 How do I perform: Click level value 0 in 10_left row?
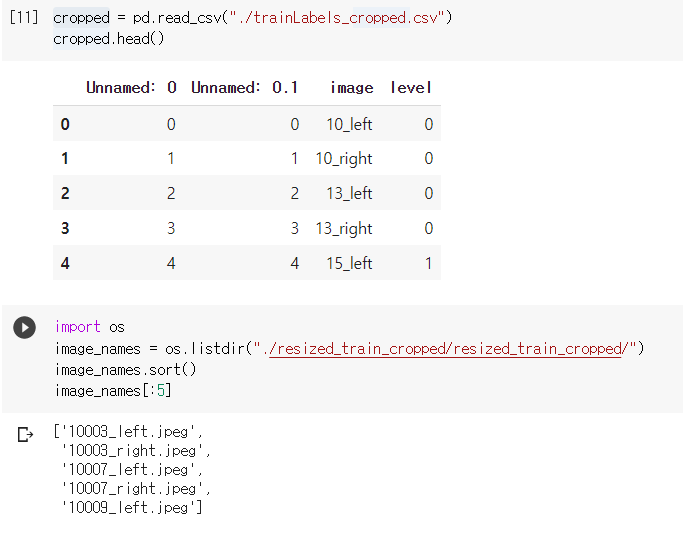point(429,125)
